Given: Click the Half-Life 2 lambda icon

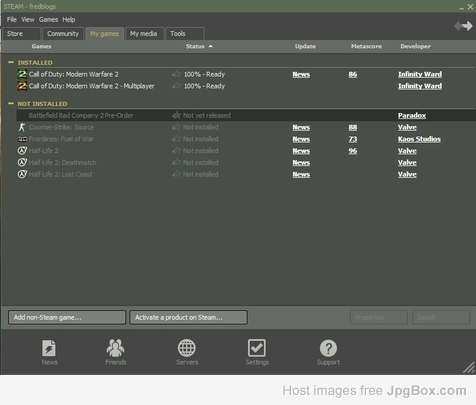Looking at the screenshot, I should click(22, 151).
